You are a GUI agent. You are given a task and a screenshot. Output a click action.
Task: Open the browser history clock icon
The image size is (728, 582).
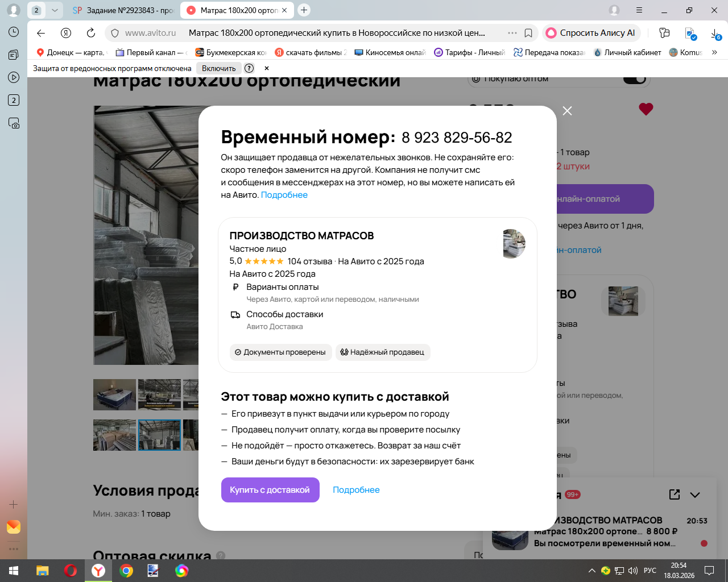14,32
